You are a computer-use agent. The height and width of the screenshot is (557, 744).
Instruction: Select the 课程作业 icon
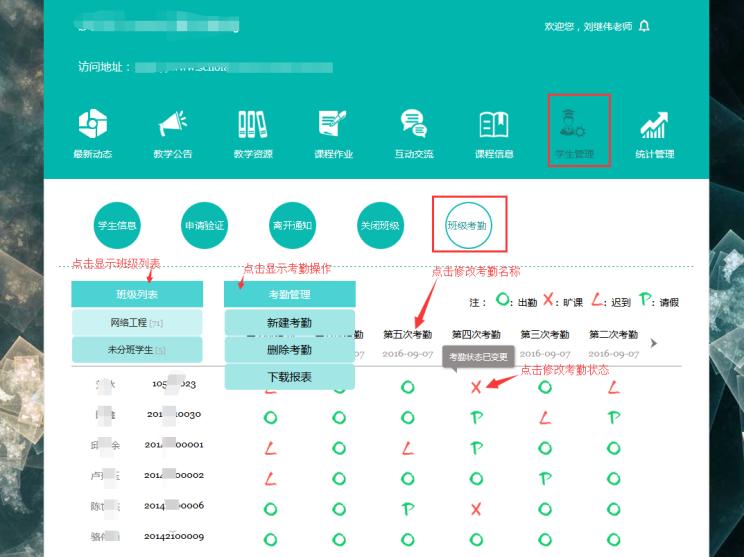333,125
